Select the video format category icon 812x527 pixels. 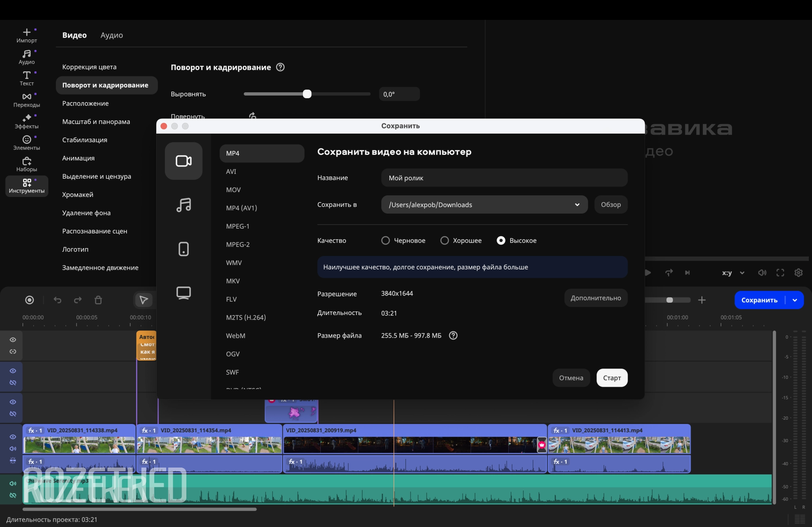(184, 161)
